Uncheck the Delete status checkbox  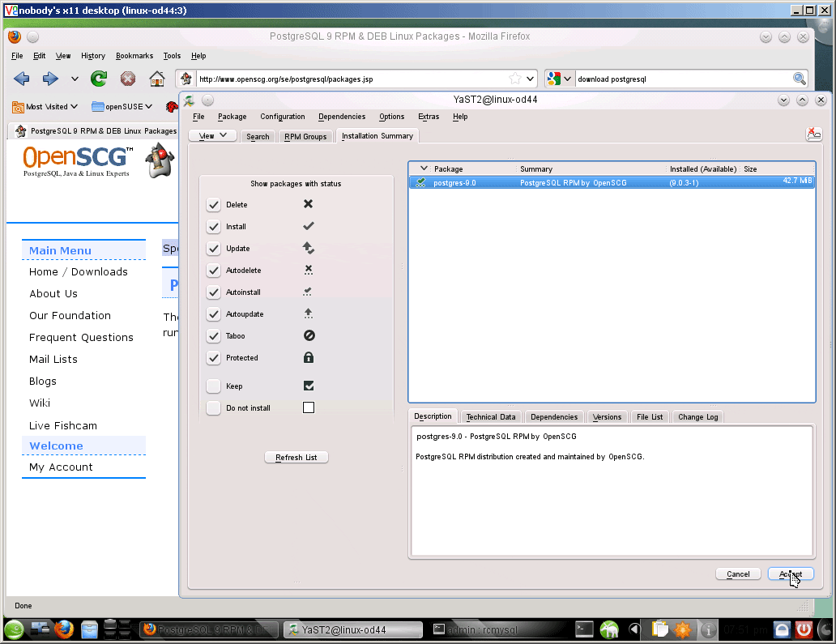[x=213, y=205]
